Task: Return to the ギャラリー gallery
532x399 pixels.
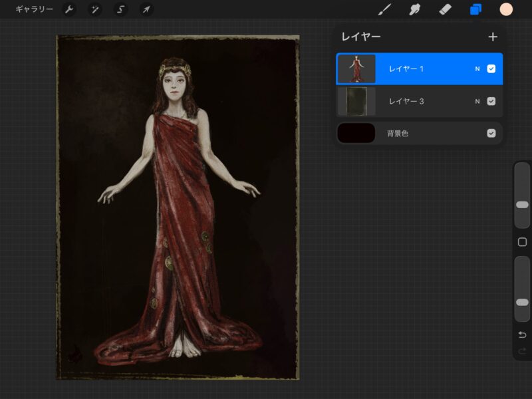Action: click(35, 9)
